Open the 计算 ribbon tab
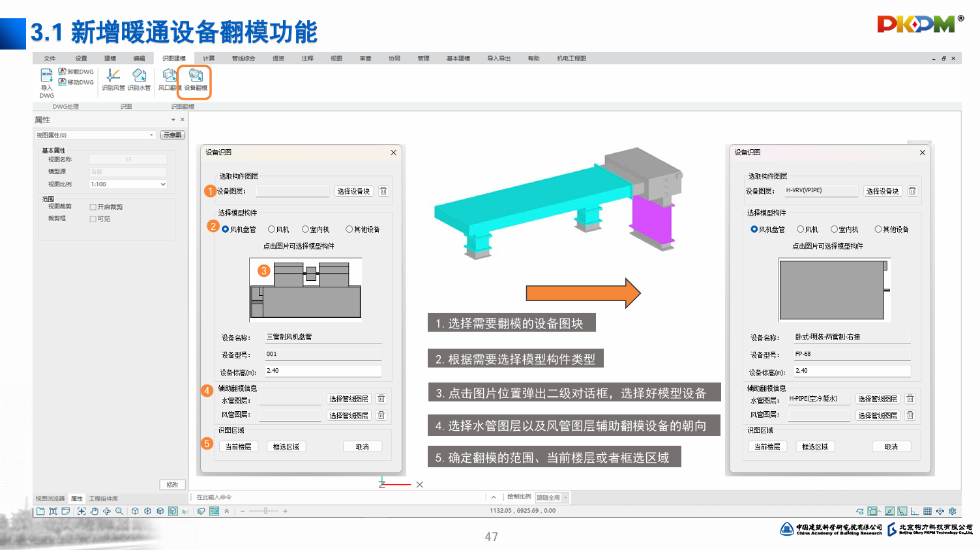Viewport: 980px width, 550px height. tap(209, 59)
